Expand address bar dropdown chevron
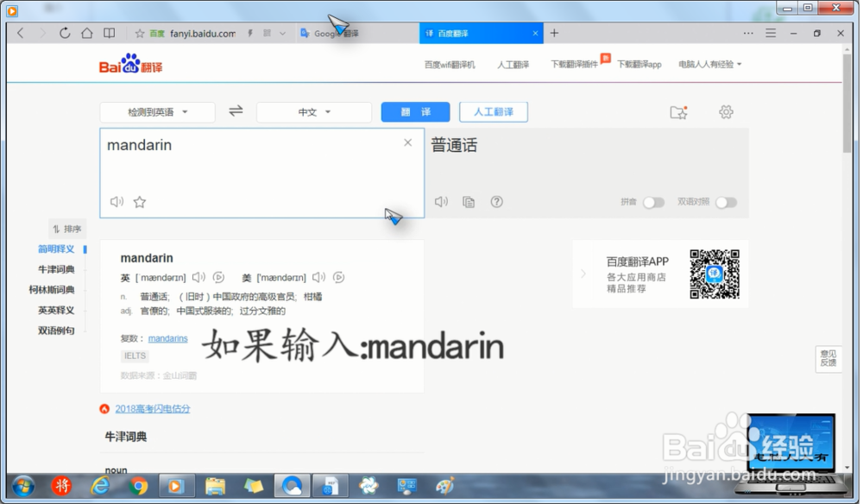The height and width of the screenshot is (504, 863). pyautogui.click(x=282, y=34)
